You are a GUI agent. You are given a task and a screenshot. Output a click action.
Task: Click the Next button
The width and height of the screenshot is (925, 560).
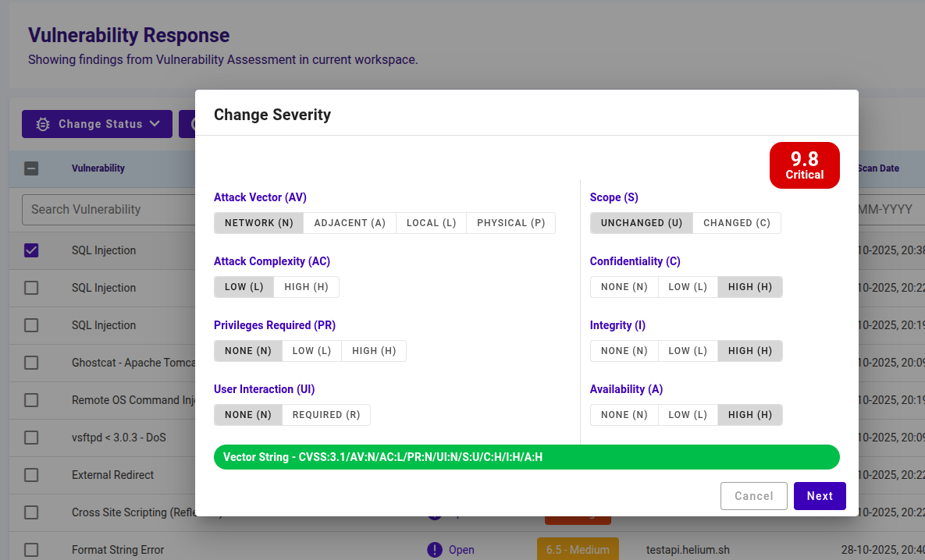point(820,496)
